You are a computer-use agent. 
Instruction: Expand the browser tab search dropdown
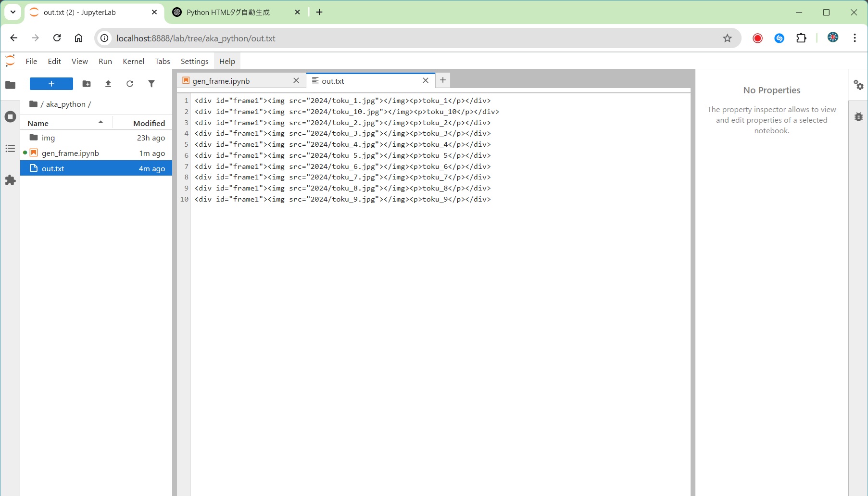[x=13, y=12]
